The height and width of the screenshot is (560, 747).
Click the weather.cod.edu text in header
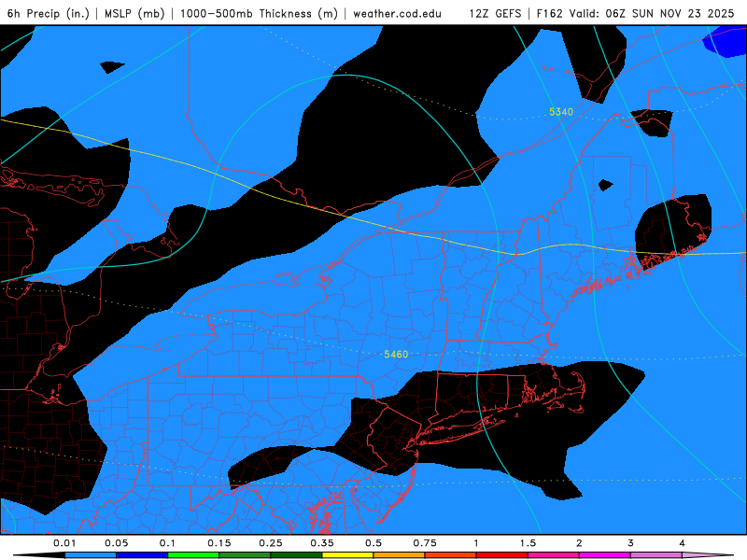point(398,13)
